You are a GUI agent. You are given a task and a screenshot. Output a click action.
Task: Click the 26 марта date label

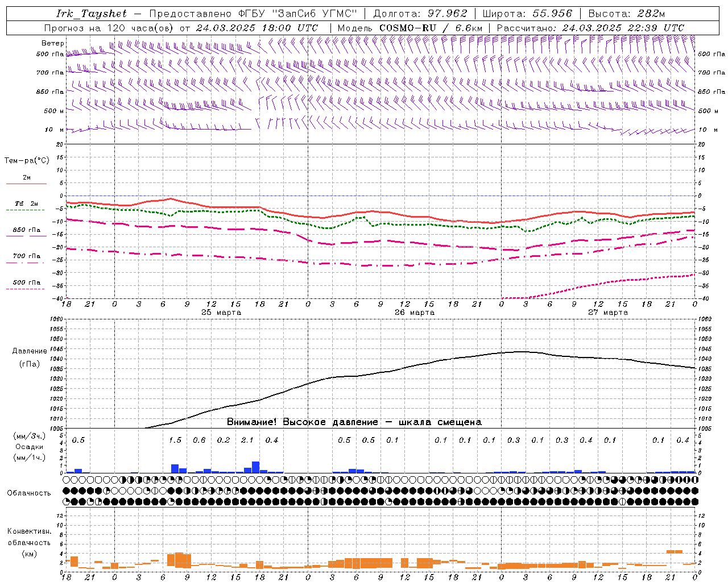(x=415, y=313)
